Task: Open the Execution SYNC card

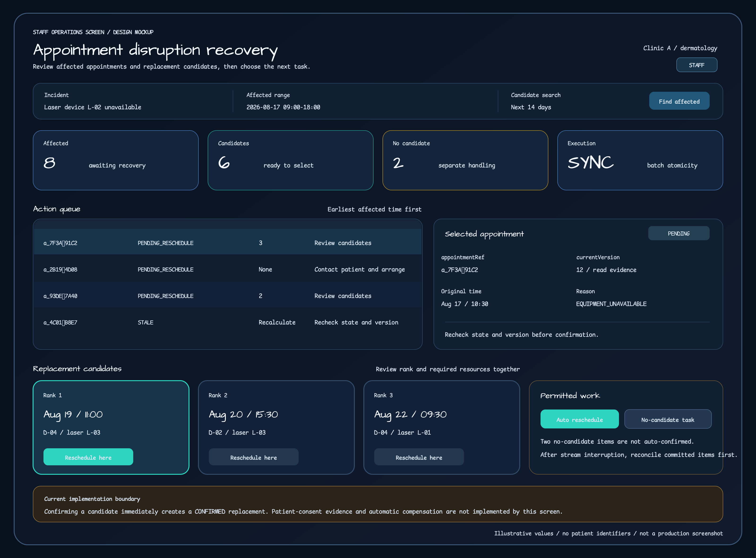Action: point(640,160)
